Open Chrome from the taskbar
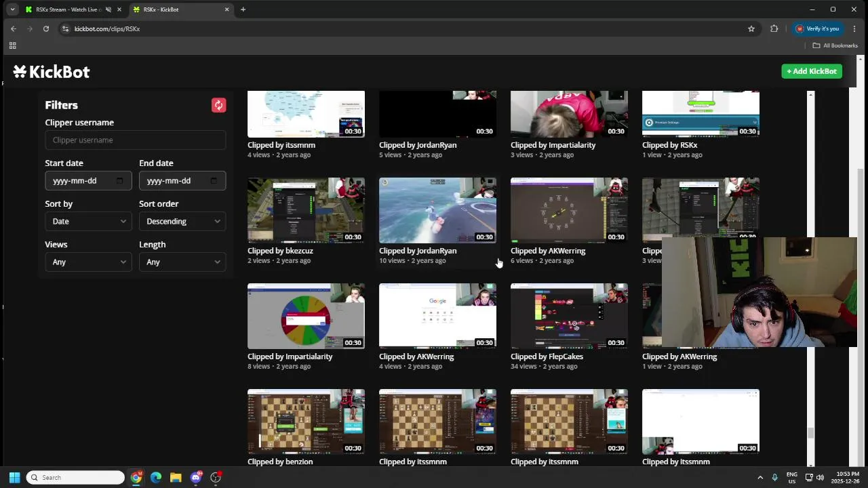Image resolution: width=868 pixels, height=488 pixels. point(136,477)
